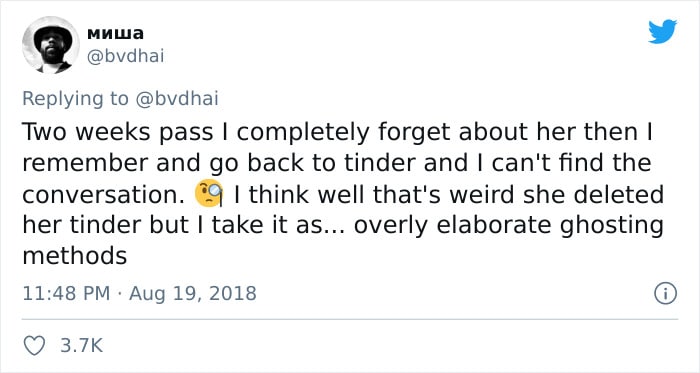Click the word 'methods' ending the tweet
The image size is (700, 373).
pyautogui.click(x=75, y=256)
